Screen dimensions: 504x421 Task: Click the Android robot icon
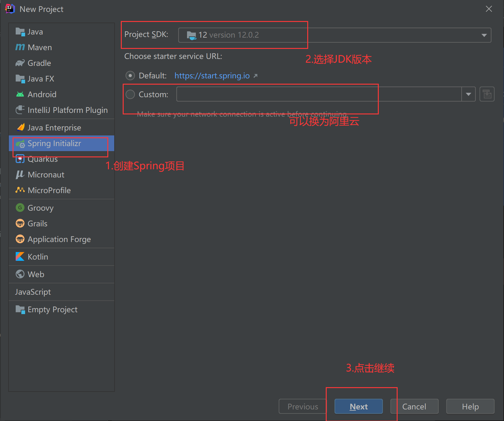(20, 94)
